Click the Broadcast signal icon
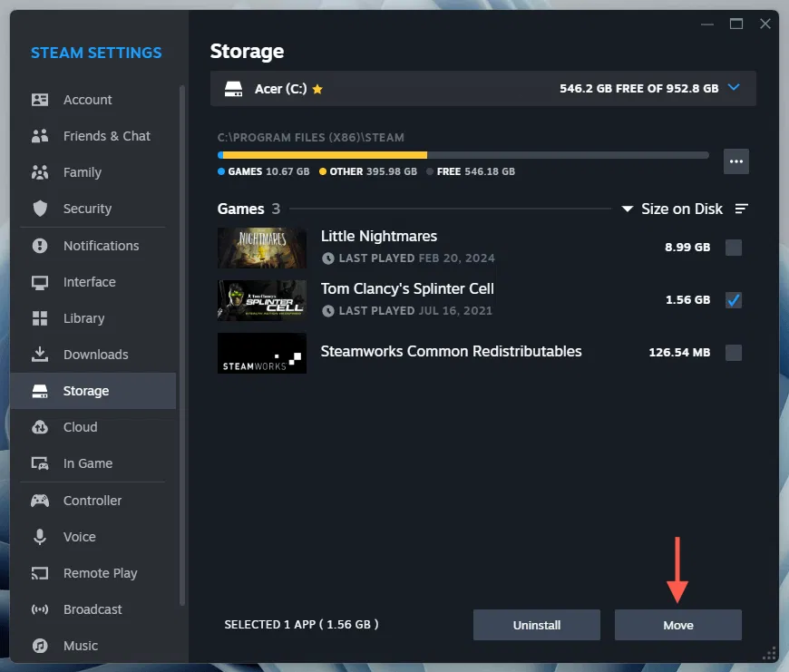The height and width of the screenshot is (672, 789). (40, 609)
